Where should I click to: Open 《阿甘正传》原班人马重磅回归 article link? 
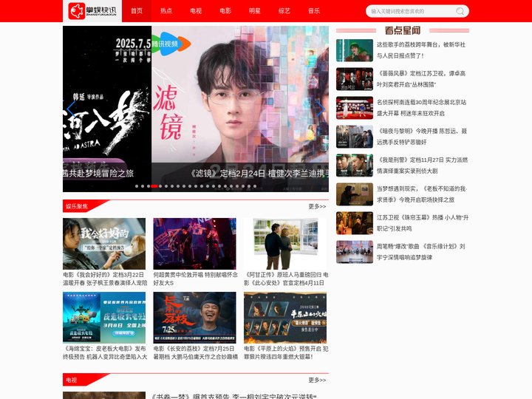coord(286,279)
